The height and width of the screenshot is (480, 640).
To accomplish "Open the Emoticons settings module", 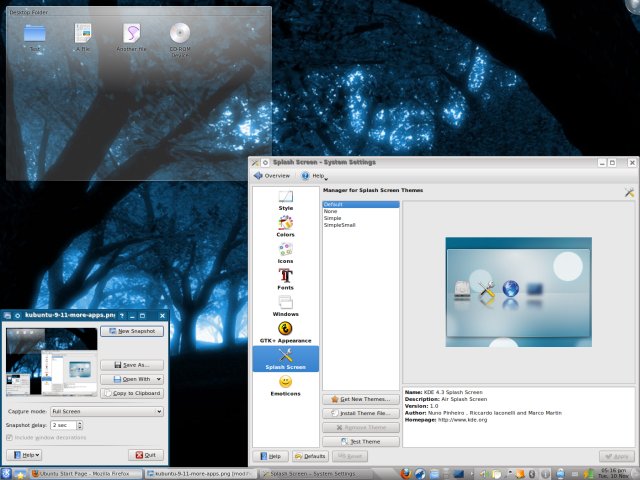I will [286, 385].
